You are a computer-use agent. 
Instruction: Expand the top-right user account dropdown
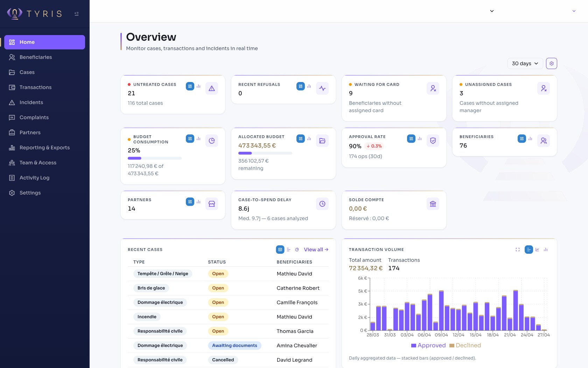click(574, 11)
